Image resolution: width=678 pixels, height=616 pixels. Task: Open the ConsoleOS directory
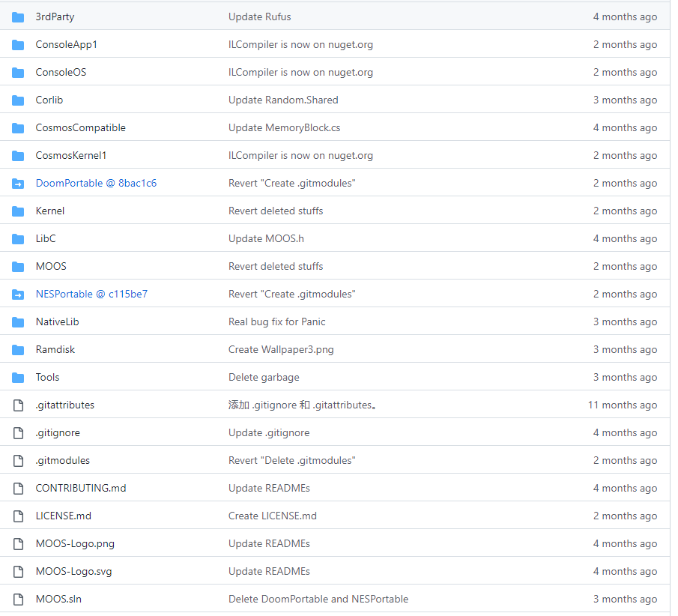tap(61, 72)
